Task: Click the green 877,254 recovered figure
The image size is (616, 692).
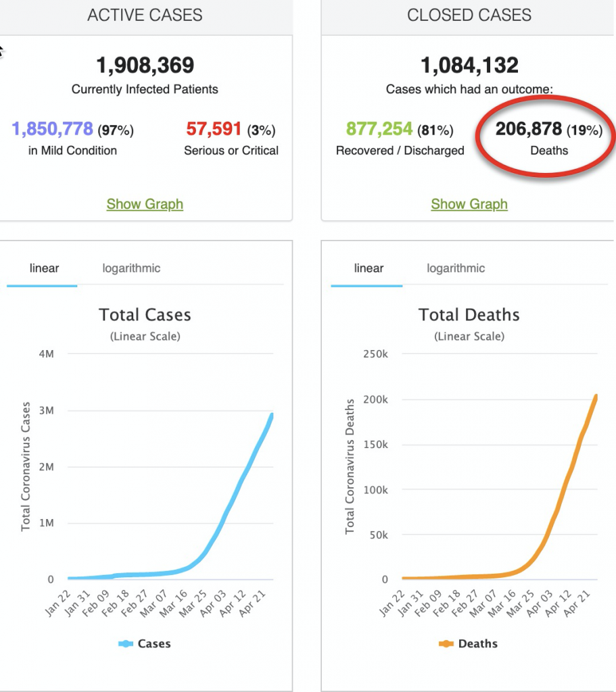Action: click(379, 129)
